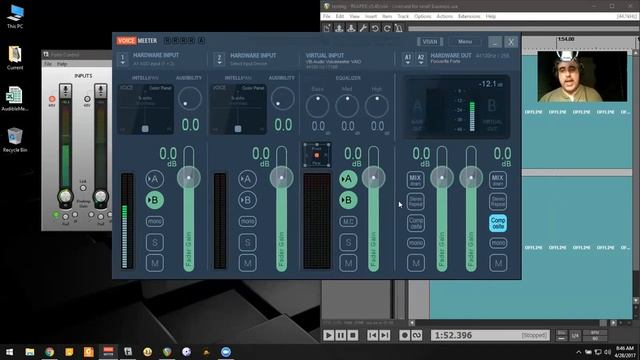Viewport: 640px width, 360px height.
Task: Open the Insert menu in REAPER
Action: [x=371, y=16]
